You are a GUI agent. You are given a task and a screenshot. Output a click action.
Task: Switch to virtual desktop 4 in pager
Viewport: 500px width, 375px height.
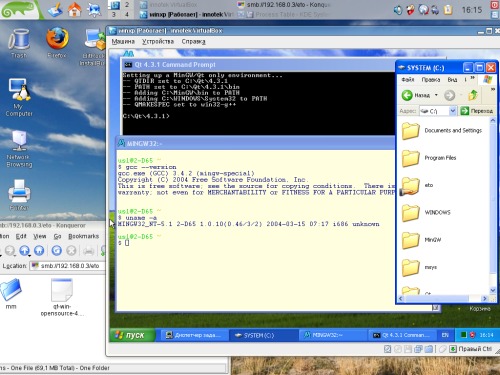coord(127,14)
